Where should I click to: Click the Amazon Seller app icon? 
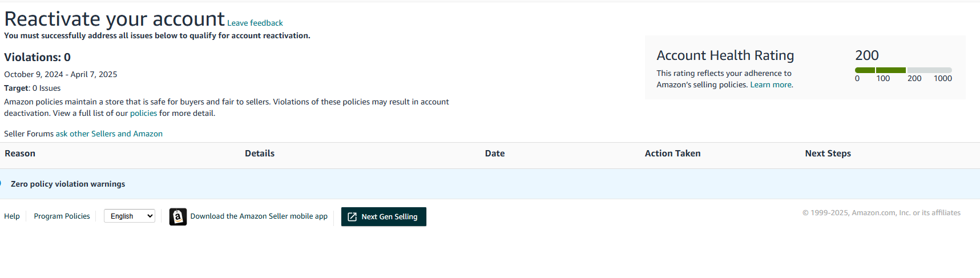pos(178,217)
